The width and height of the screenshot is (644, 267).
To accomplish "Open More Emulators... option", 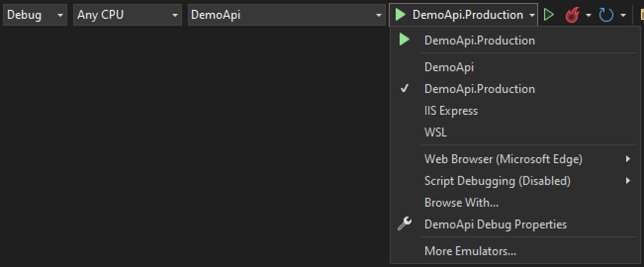I will pyautogui.click(x=515, y=251).
